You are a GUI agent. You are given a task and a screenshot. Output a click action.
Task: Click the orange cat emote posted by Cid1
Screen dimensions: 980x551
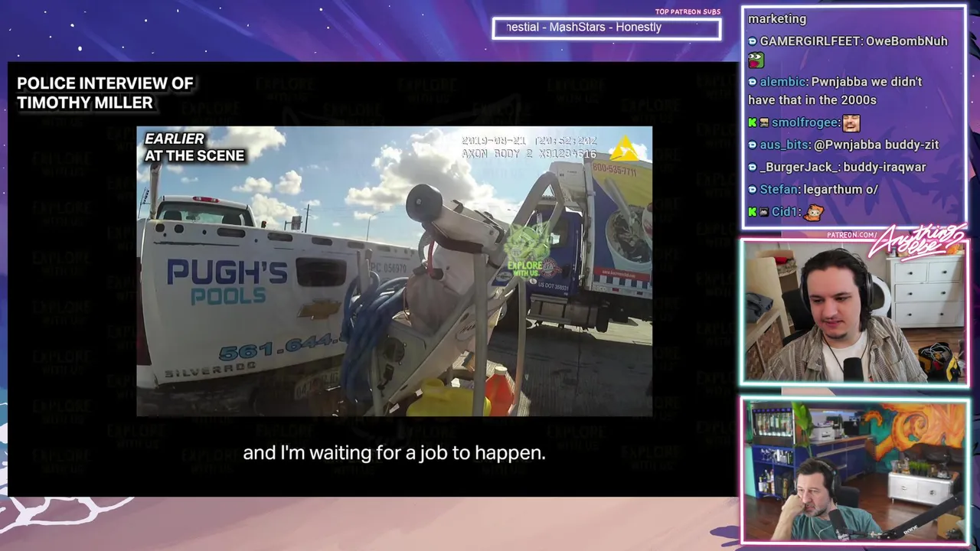pyautogui.click(x=813, y=212)
